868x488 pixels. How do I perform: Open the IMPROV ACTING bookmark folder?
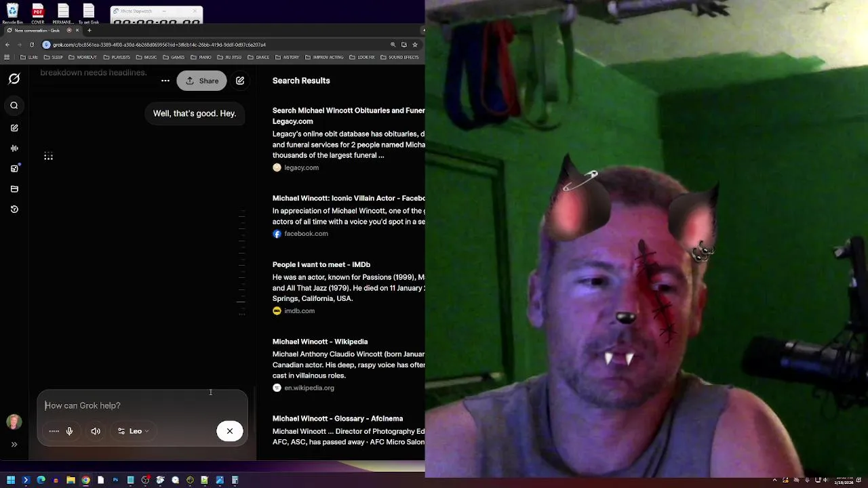(324, 58)
